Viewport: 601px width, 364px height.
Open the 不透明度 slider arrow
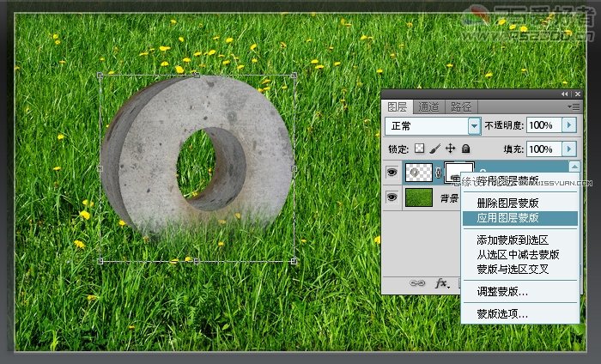pos(569,125)
